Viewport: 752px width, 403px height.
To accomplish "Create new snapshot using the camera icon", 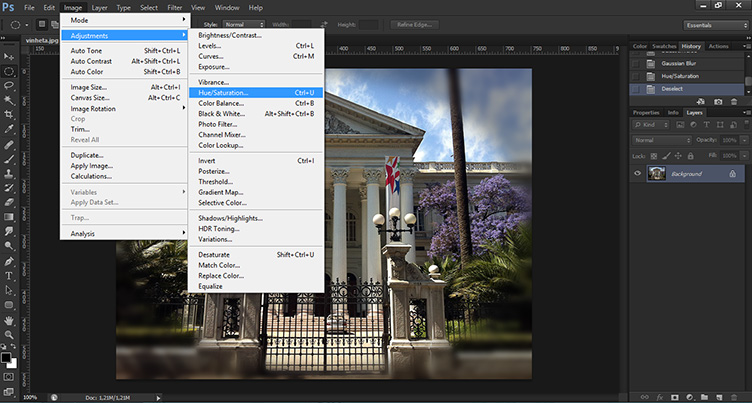I will click(x=717, y=101).
